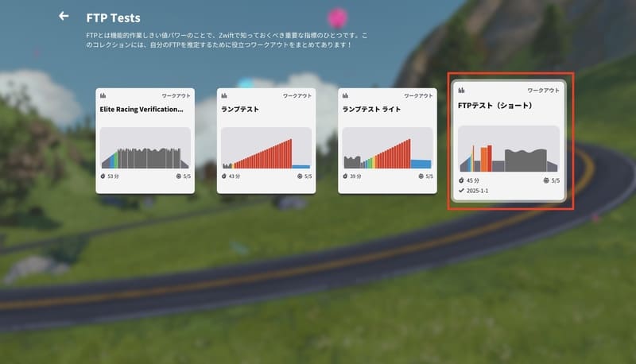Click the Elite Racing Verification power graph
Image resolution: width=636 pixels, height=364 pixels.
145,148
